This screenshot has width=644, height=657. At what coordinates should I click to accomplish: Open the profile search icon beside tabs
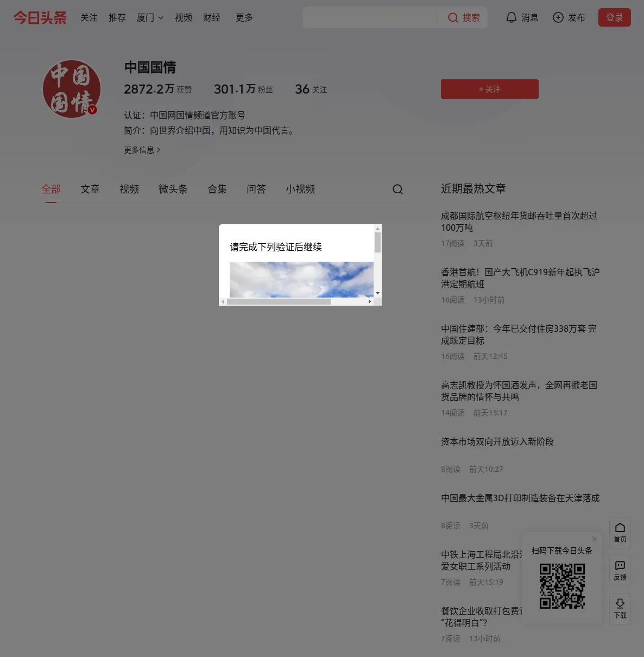397,189
